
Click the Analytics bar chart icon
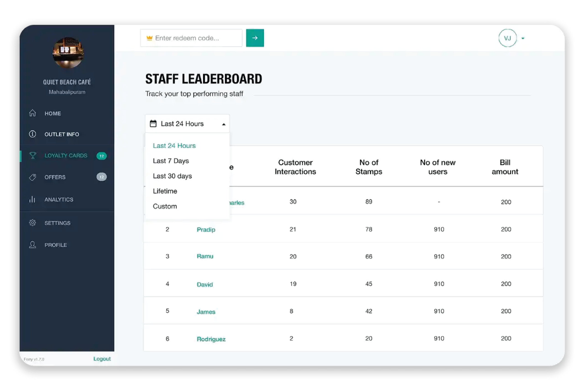pos(32,199)
